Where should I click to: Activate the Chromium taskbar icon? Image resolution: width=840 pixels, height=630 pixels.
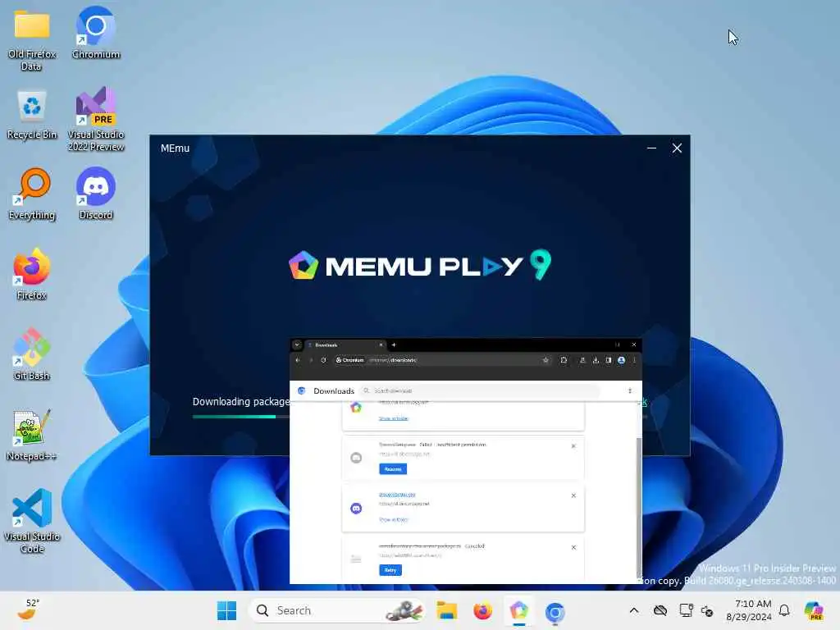pyautogui.click(x=555, y=611)
